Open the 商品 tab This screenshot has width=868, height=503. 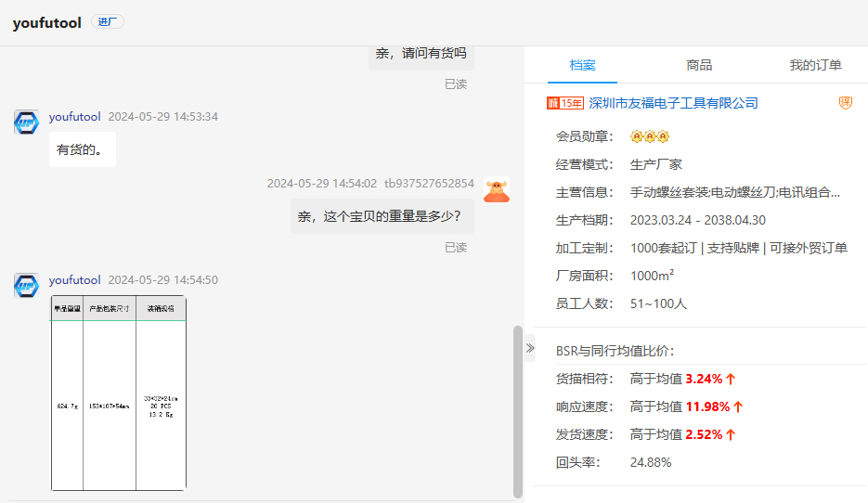coord(699,65)
